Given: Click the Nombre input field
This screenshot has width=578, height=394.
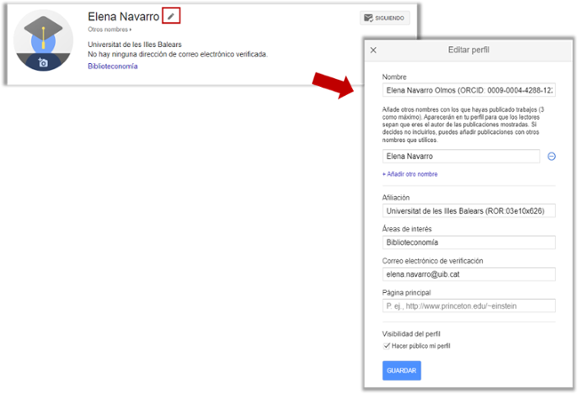Looking at the screenshot, I should 469,90.
